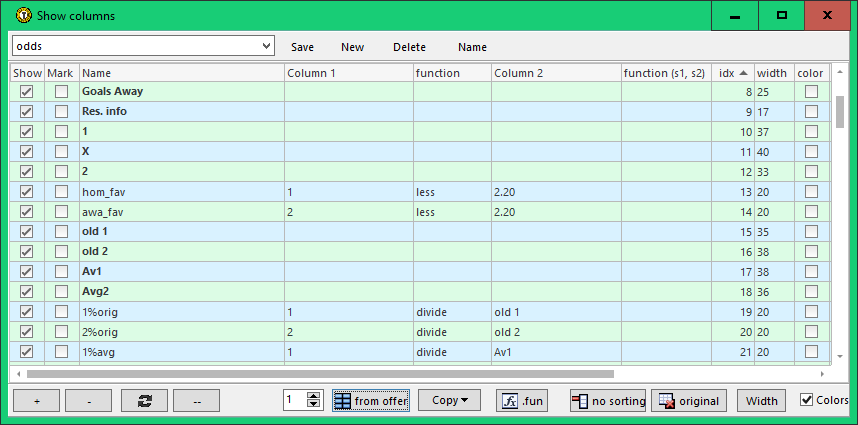Expand the Copy dropdown button
The image size is (858, 425).
(x=449, y=400)
